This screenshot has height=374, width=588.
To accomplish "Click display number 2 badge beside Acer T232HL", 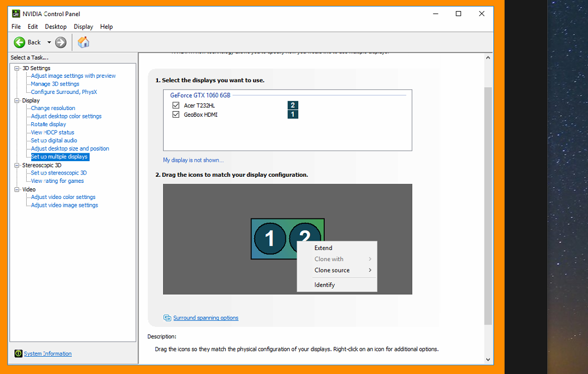I will click(x=293, y=105).
